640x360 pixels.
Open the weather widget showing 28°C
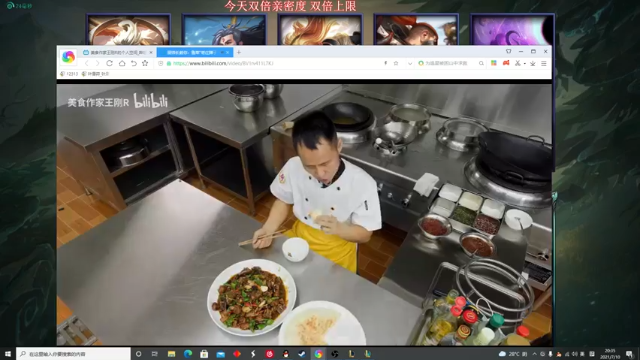513,354
